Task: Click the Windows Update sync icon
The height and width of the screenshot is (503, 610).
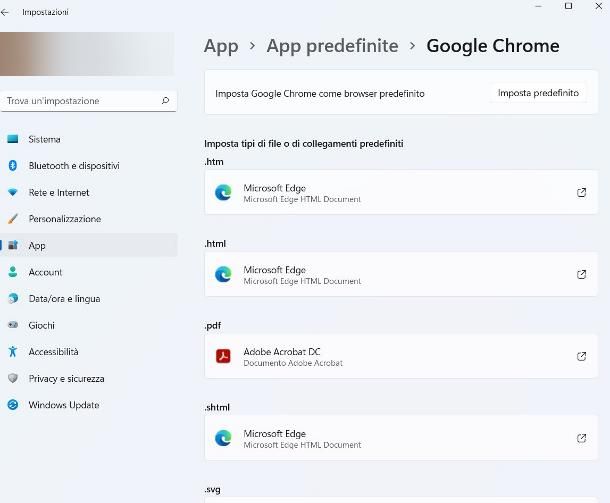Action: (13, 405)
